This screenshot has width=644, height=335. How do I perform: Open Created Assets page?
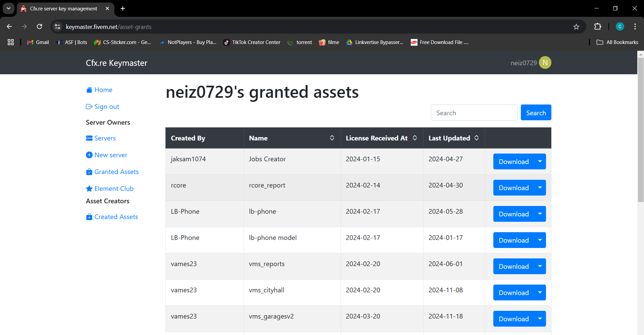pos(116,217)
